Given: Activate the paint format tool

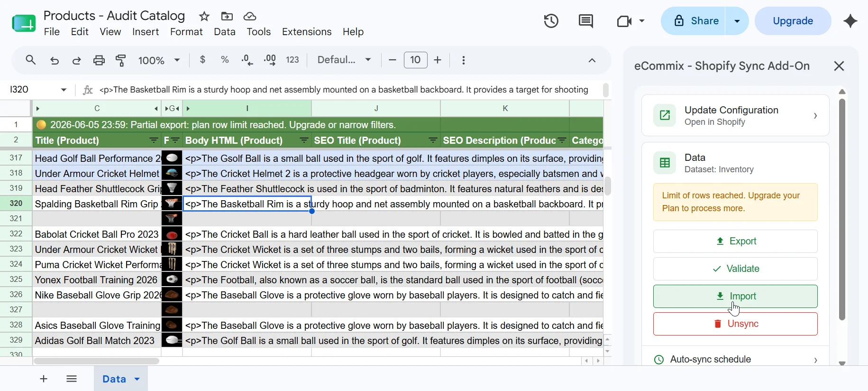Looking at the screenshot, I should coord(121,60).
